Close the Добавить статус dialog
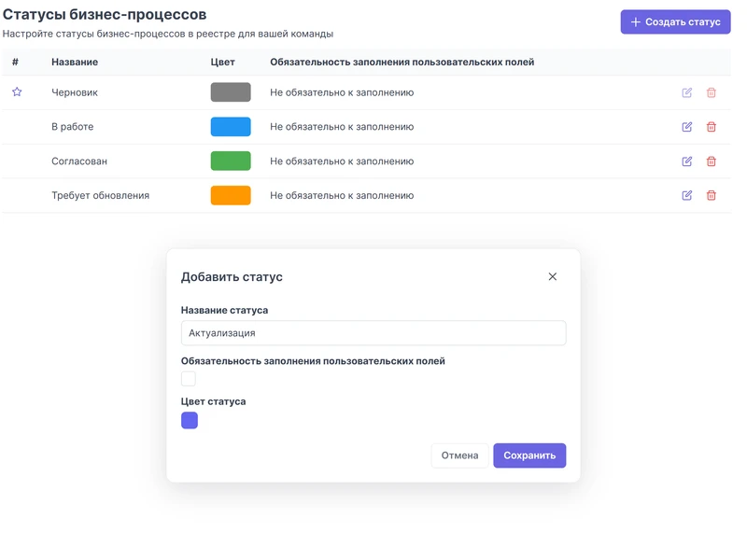 [x=553, y=276]
